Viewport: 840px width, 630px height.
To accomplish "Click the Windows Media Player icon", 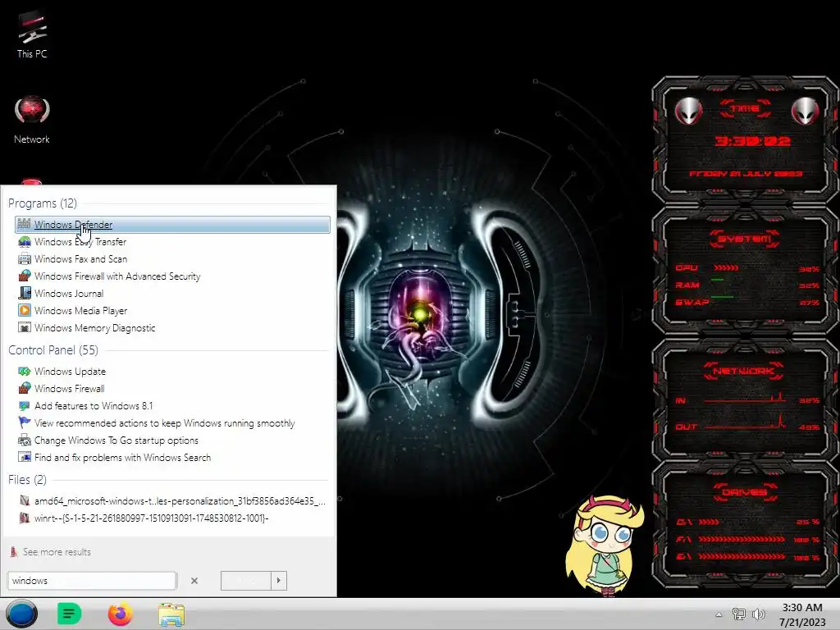I will [24, 310].
